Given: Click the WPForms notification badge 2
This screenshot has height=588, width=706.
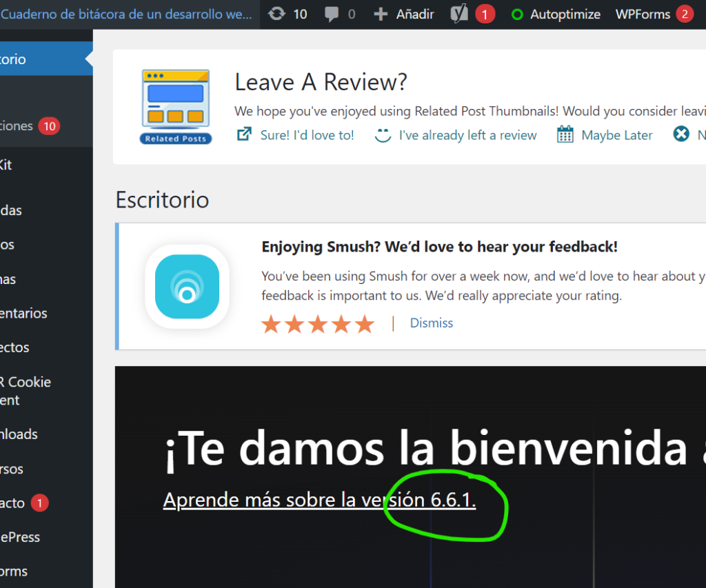Looking at the screenshot, I should coord(685,14).
